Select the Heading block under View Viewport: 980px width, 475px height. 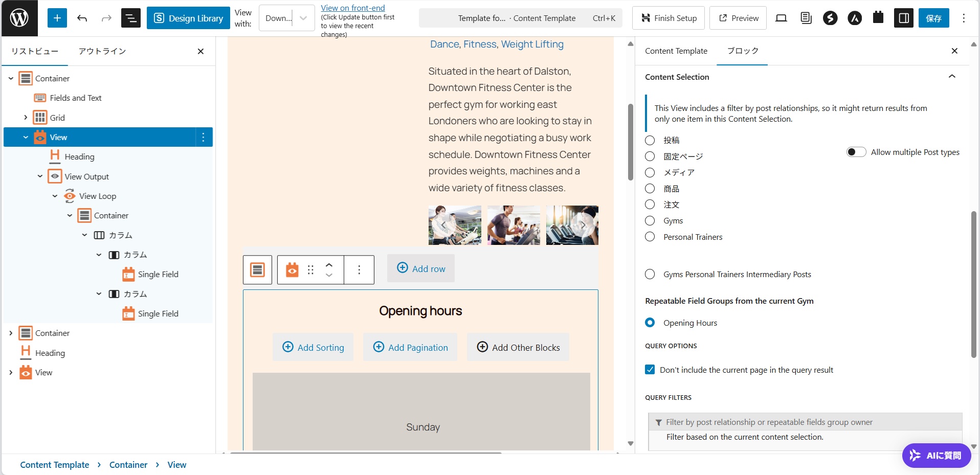point(79,156)
